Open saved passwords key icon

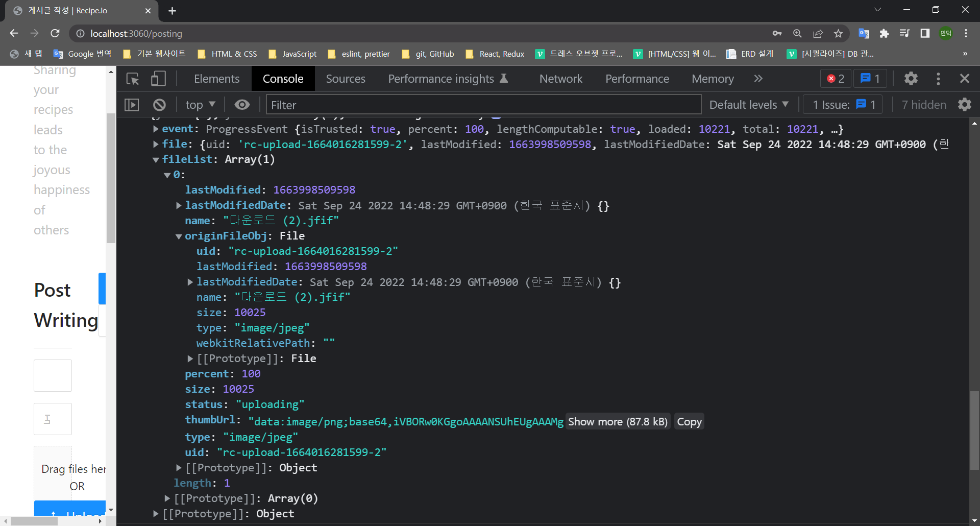(x=777, y=33)
